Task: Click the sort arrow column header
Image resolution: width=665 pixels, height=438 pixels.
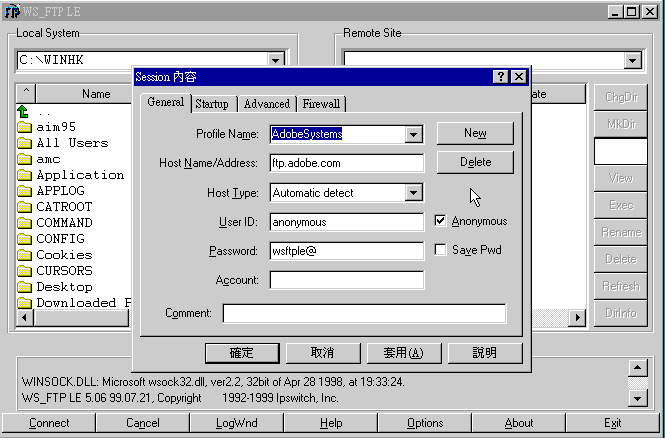Action: (x=26, y=94)
